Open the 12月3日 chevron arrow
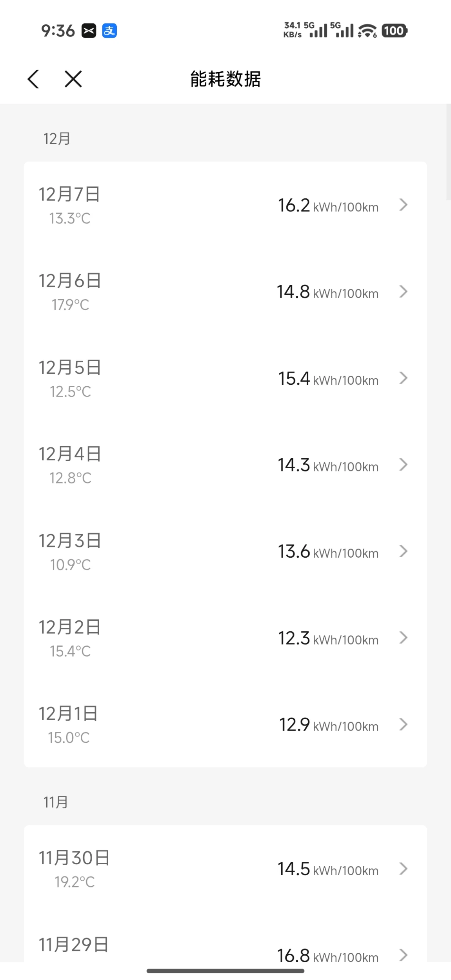This screenshot has height=980, width=451. coord(403,551)
